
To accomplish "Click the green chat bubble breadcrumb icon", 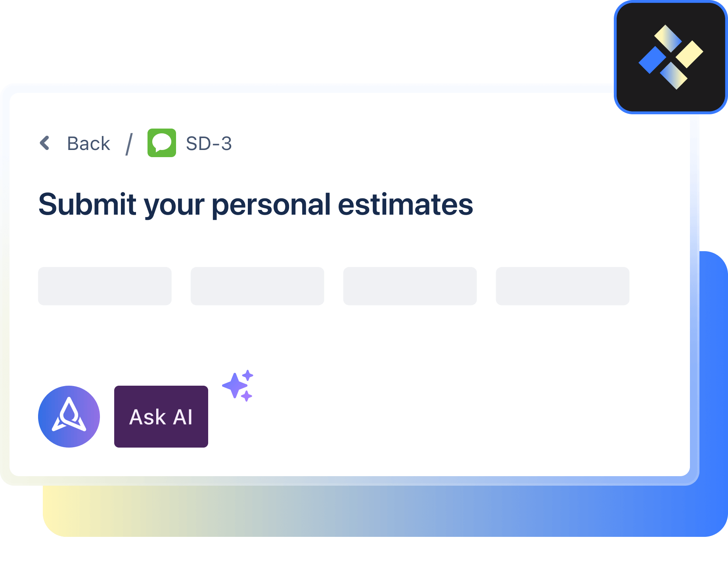I will 161,143.
